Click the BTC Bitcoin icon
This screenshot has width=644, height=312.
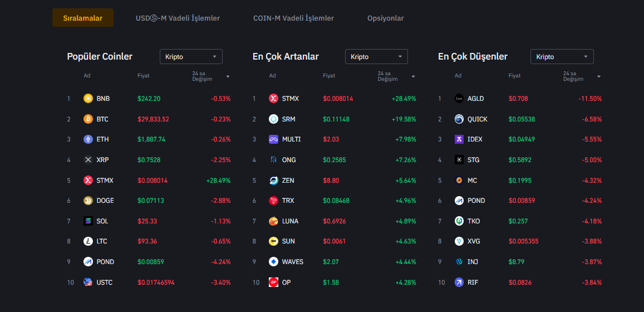pyautogui.click(x=88, y=119)
